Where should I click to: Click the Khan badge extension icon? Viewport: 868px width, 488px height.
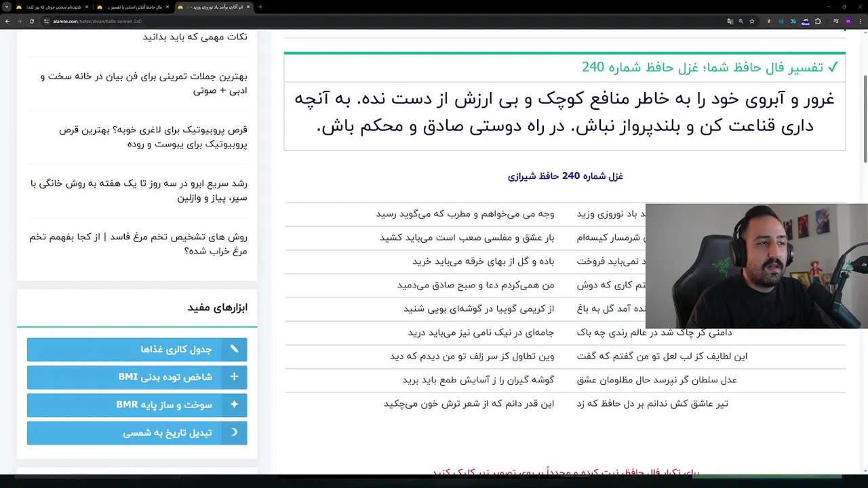[x=806, y=22]
